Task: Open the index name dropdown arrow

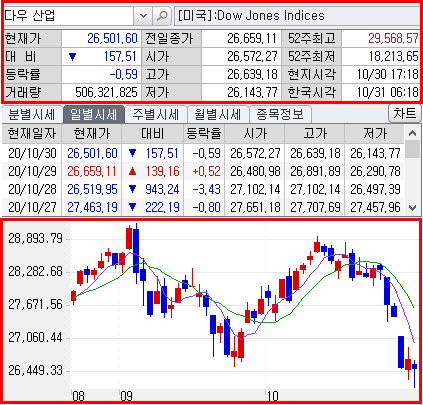Action: tap(143, 16)
